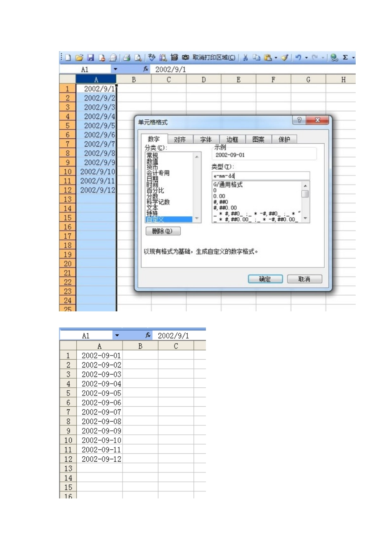Screen dimensions: 392x555
Task: Click the fx insert function icon, upper sheet
Action: pos(146,69)
